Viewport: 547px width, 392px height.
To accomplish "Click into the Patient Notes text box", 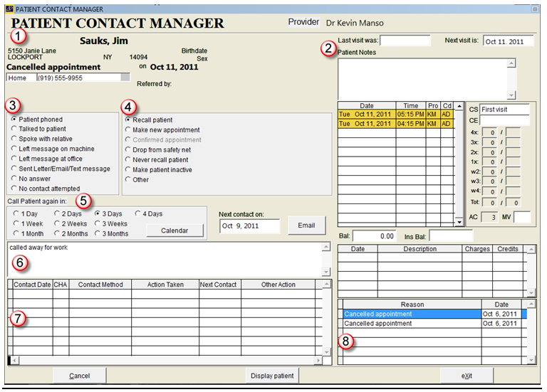I will tap(421, 78).
